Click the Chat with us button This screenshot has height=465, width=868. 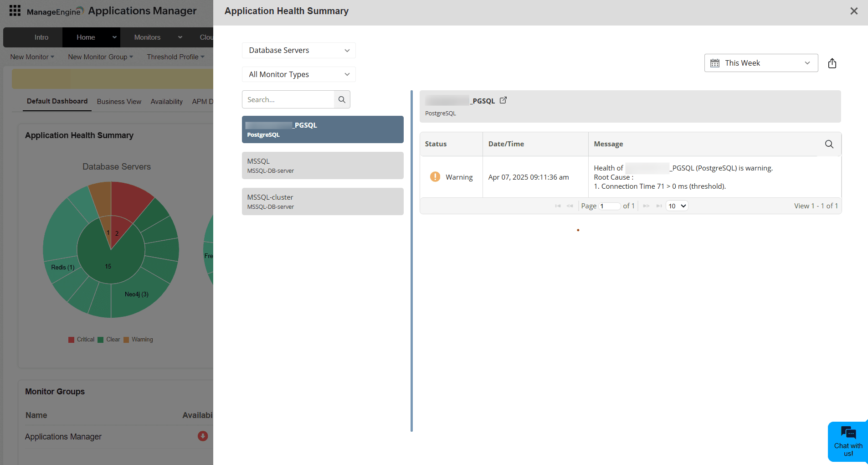point(848,441)
